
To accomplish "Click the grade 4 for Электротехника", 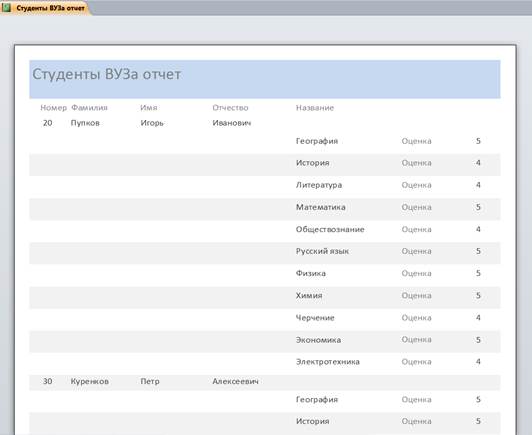I will pos(478,362).
